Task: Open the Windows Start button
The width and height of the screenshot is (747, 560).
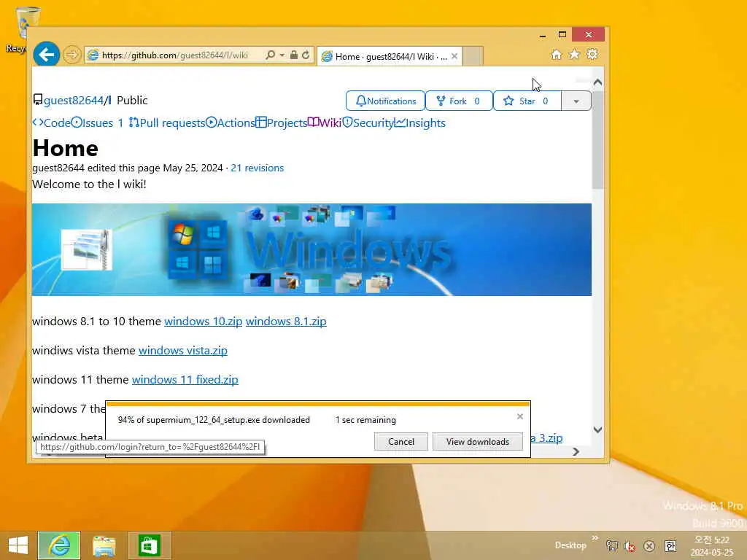Action: (x=18, y=545)
